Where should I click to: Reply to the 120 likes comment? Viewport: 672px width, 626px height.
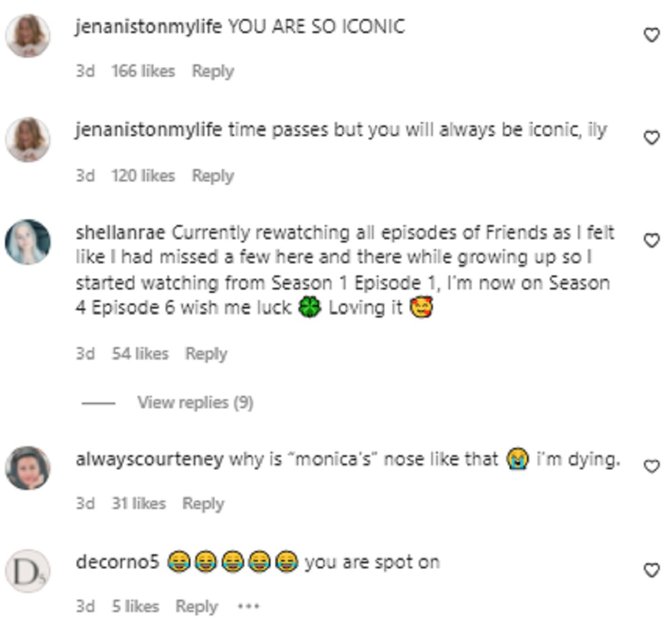click(213, 176)
